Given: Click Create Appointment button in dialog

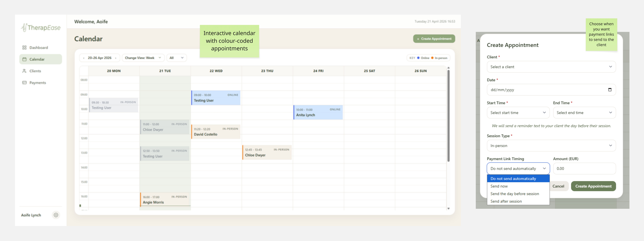Looking at the screenshot, I should point(593,186).
